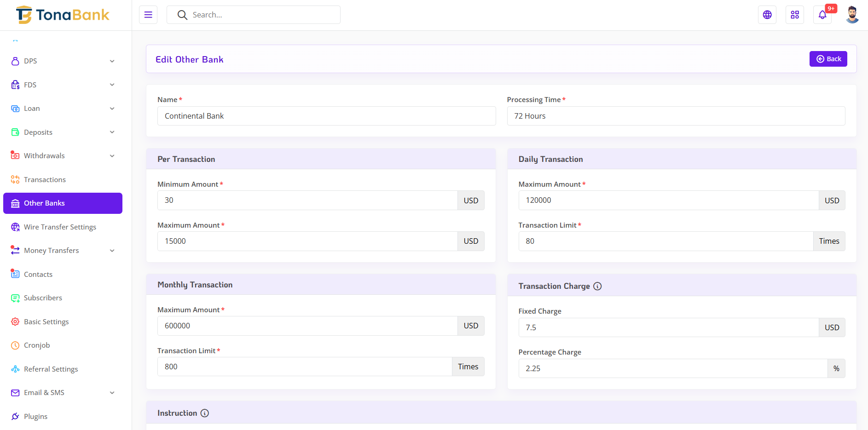
Task: Focus the Processing Time field
Action: [676, 116]
